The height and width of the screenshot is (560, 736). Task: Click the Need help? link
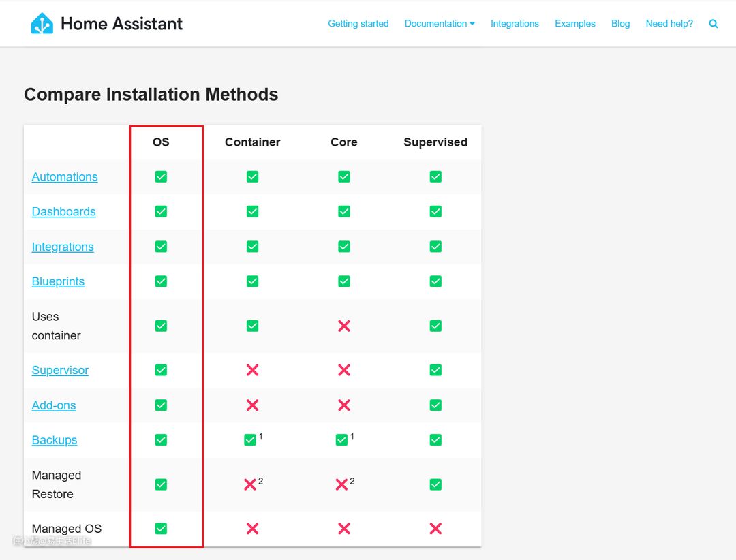click(669, 24)
